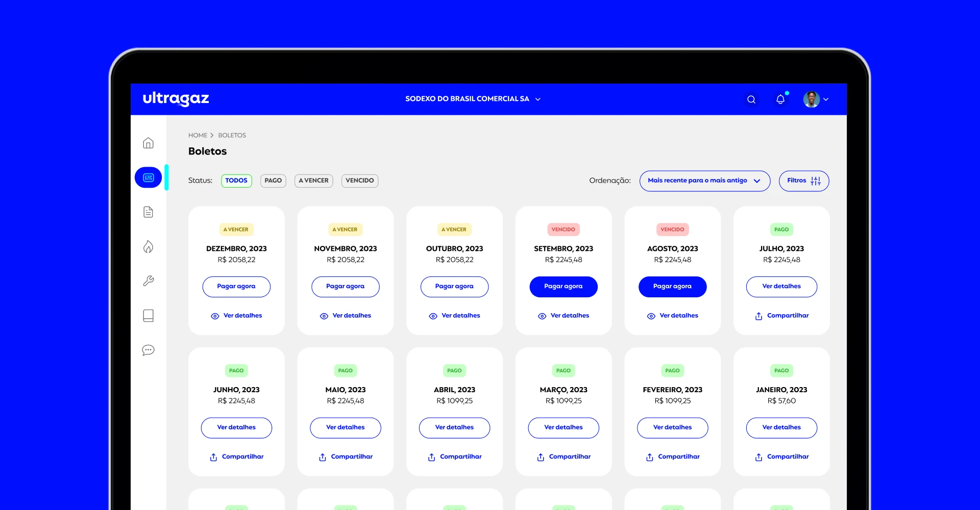Open the documents sidebar icon

pos(148,212)
